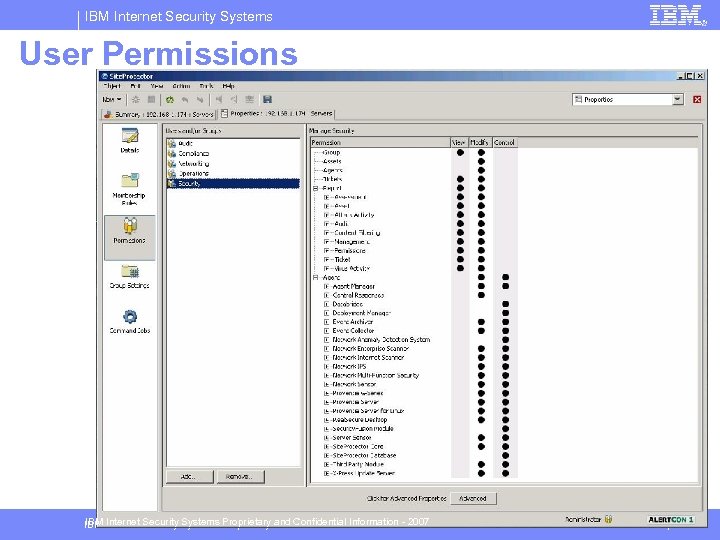Collapse the Agent permission node

[x=316, y=277]
